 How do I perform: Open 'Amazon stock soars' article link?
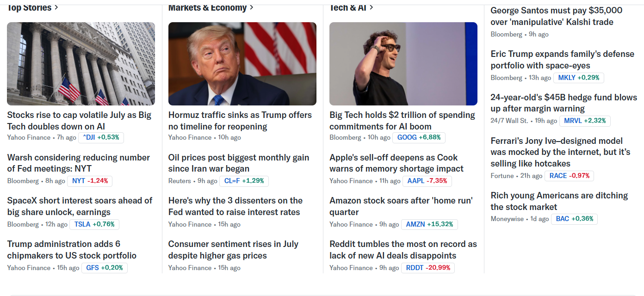pyautogui.click(x=401, y=206)
